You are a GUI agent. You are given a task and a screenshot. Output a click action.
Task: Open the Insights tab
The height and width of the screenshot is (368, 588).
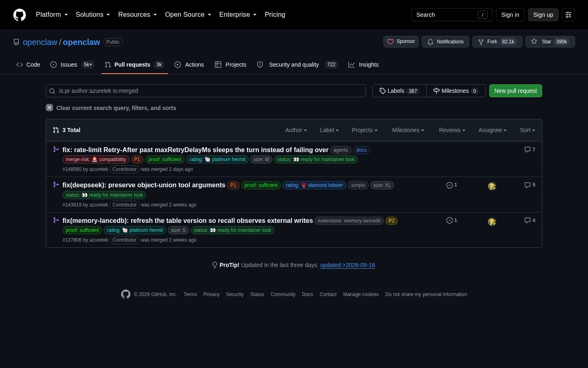coord(363,65)
